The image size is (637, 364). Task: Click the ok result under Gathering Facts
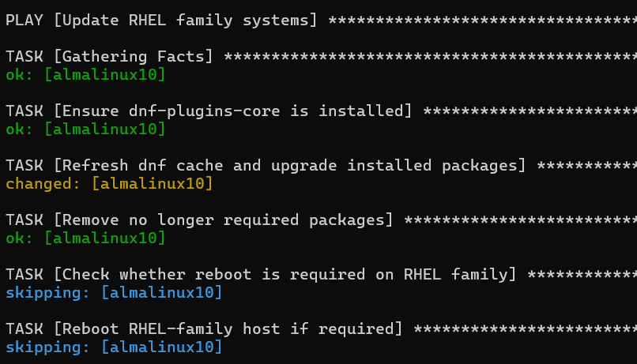15,75
